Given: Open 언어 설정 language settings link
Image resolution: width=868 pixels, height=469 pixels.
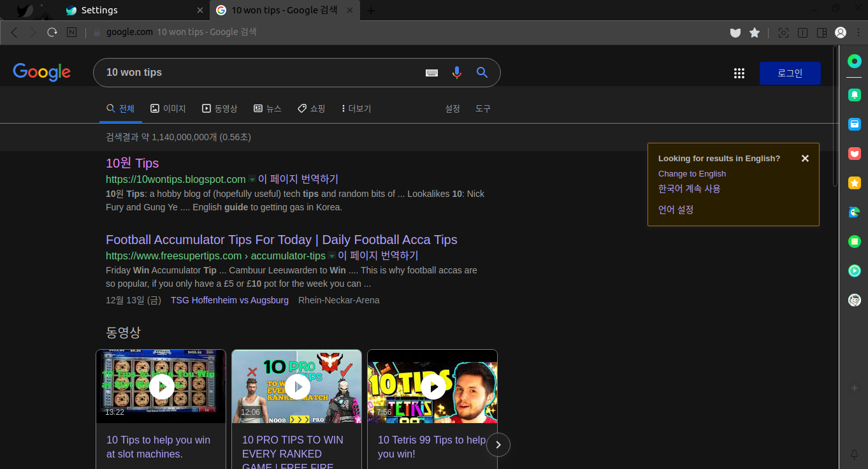Looking at the screenshot, I should click(x=676, y=209).
